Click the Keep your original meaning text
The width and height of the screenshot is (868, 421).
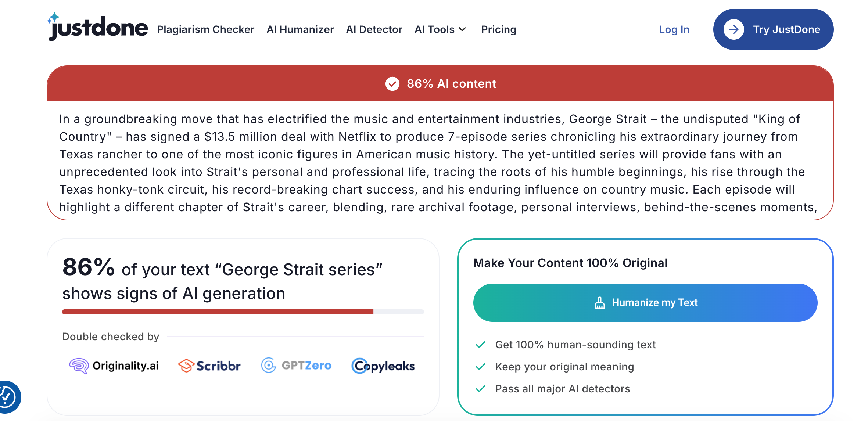tap(564, 367)
